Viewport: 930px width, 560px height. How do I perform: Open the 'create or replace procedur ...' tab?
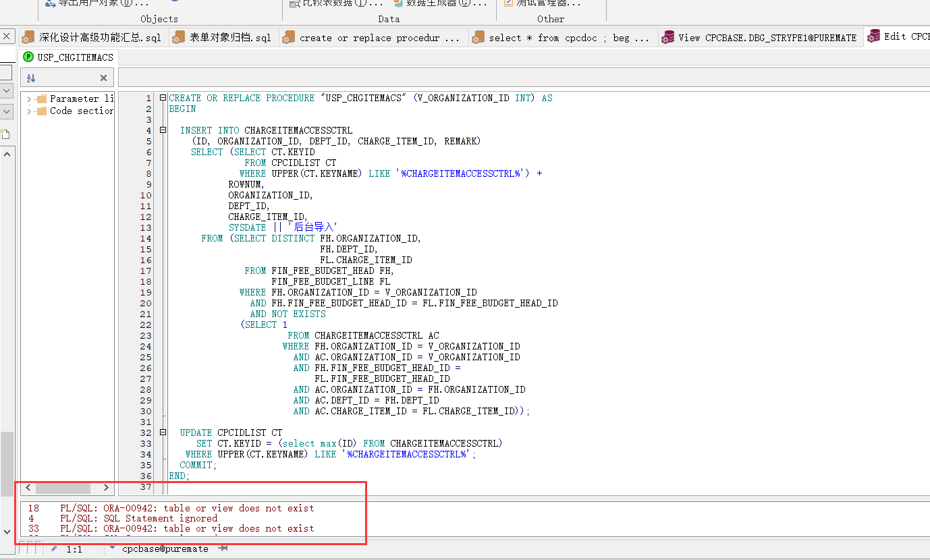click(372, 38)
